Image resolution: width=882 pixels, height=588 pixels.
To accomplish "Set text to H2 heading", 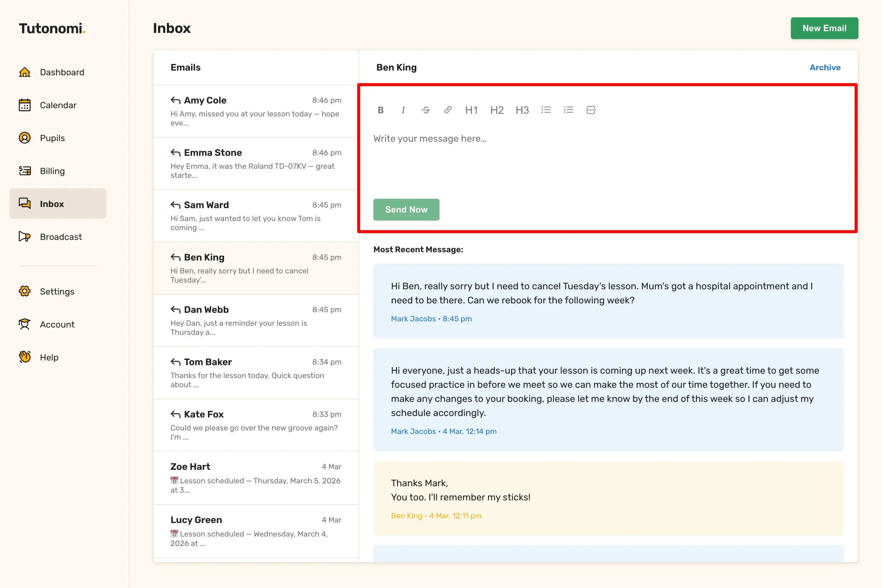I will pos(497,110).
